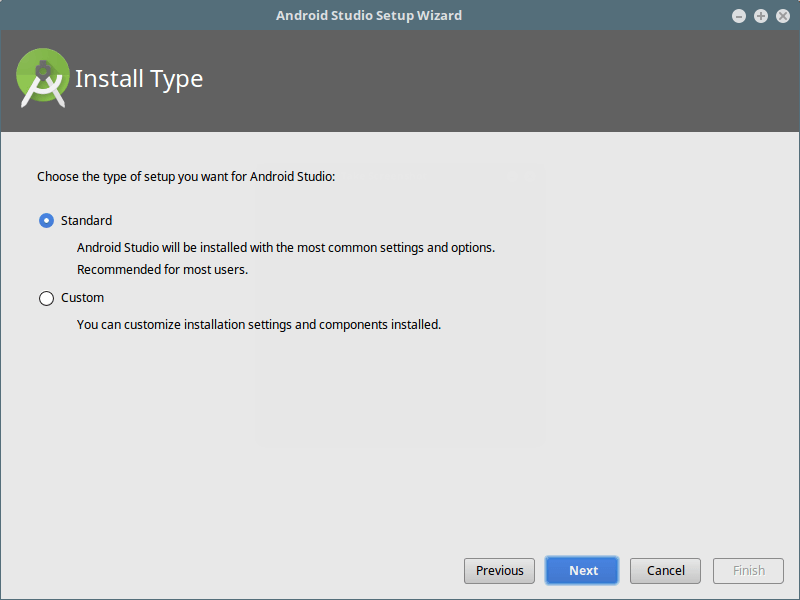Click the Android Studio logo icon
The height and width of the screenshot is (600, 800).
tap(43, 78)
